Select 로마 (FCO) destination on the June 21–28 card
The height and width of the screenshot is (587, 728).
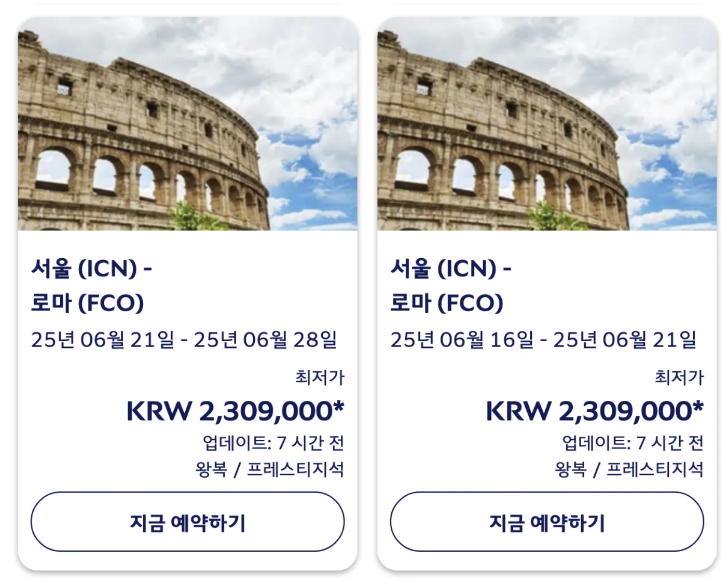[87, 303]
